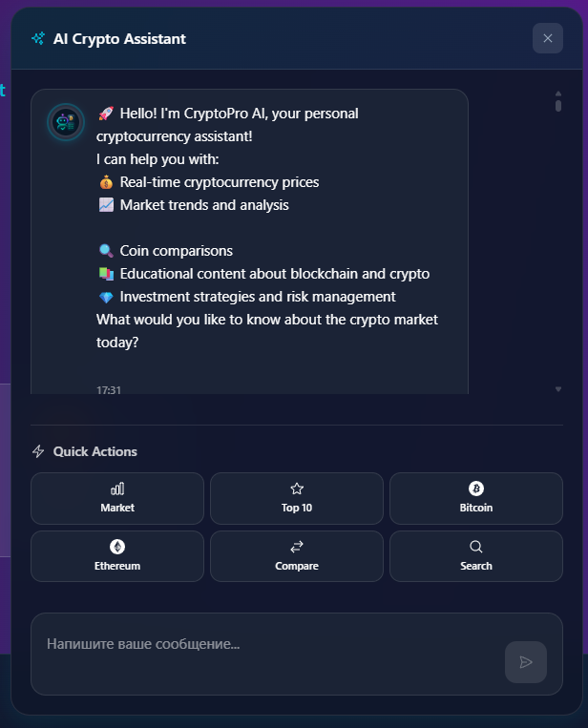Click the chat scrollbar up arrow
The width and height of the screenshot is (588, 728).
(558, 94)
